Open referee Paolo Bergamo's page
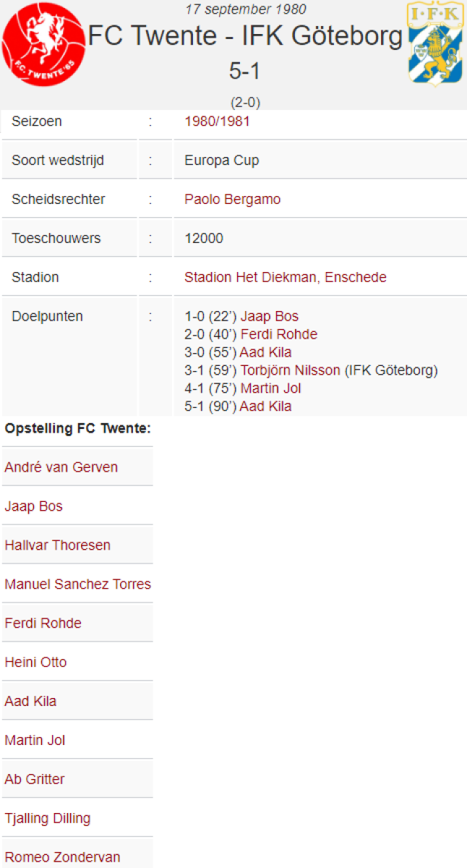Screen dimensions: 467x868 tap(232, 200)
